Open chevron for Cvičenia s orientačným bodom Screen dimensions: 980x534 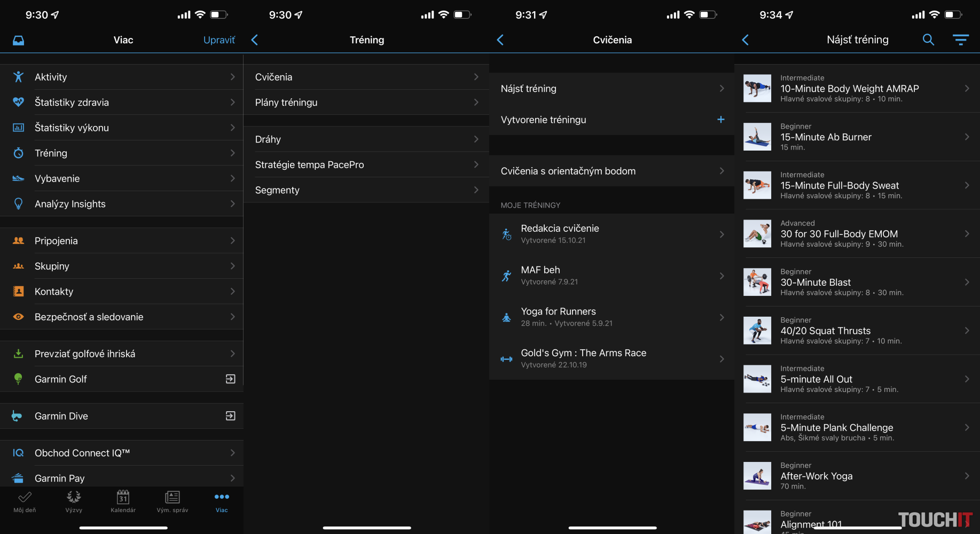(x=722, y=171)
